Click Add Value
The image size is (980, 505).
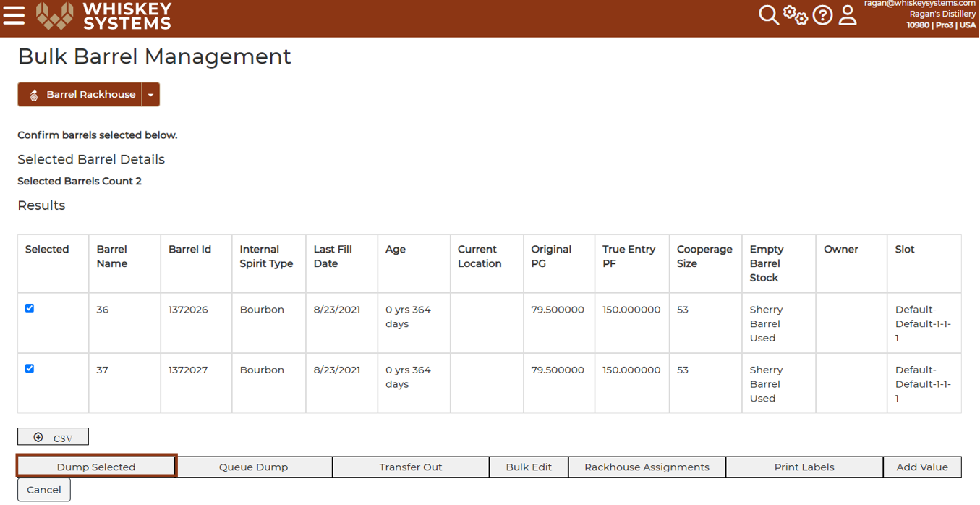922,467
